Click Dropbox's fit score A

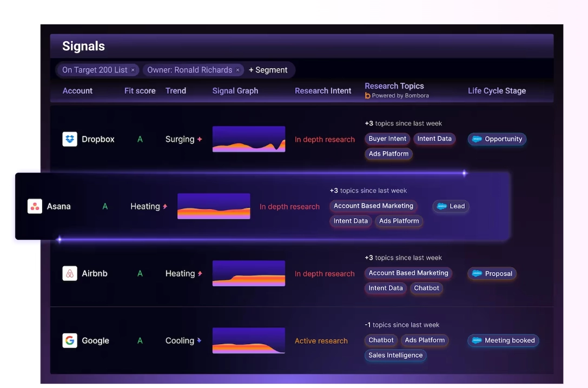pos(140,140)
